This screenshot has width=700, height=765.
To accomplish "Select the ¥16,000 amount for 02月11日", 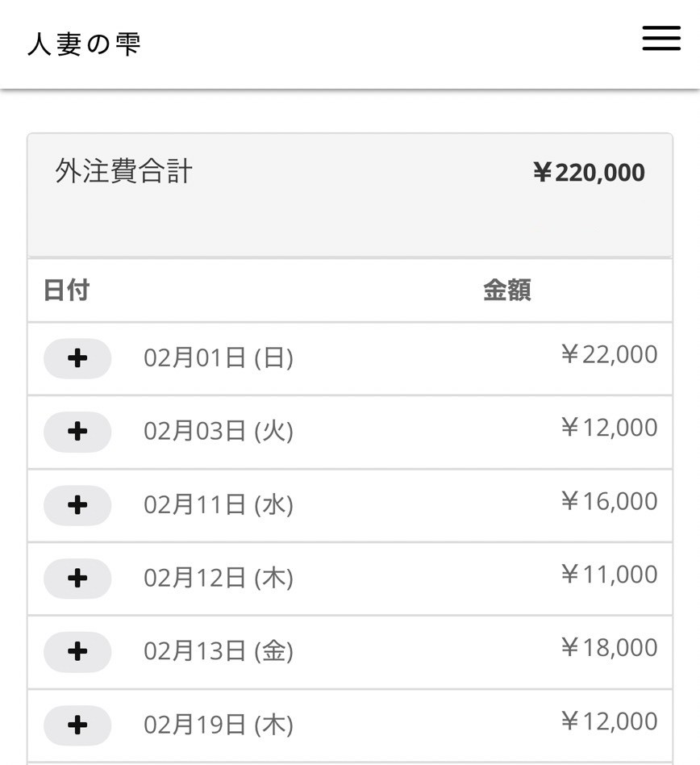I will [609, 501].
